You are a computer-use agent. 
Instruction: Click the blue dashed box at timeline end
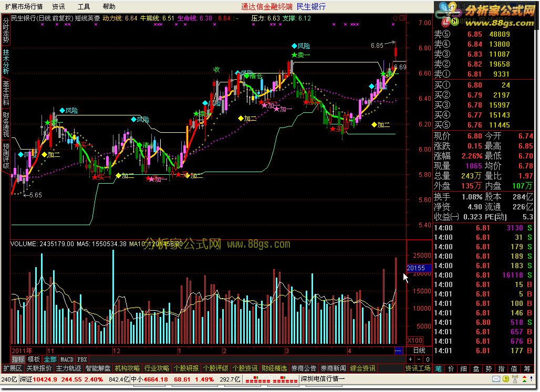coord(398,351)
